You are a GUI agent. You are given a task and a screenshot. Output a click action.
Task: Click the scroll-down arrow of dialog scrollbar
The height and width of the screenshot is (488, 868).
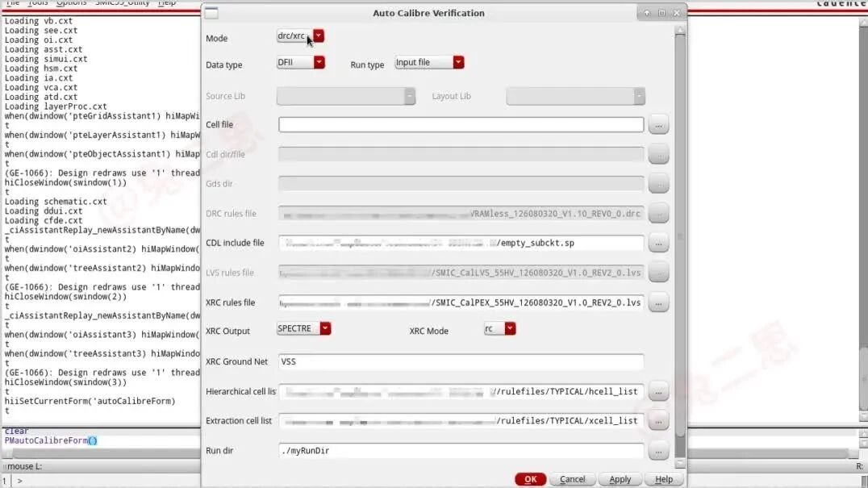680,463
